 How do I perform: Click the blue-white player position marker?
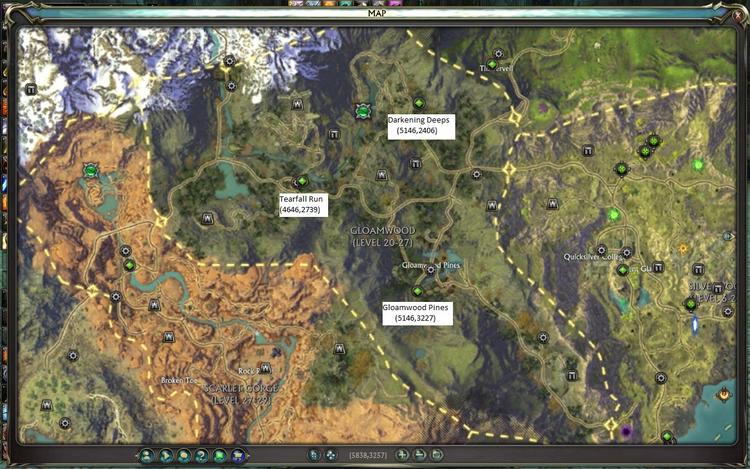695,325
